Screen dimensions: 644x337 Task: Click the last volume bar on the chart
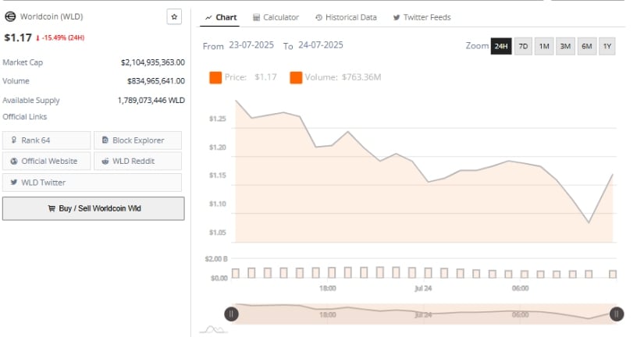click(x=613, y=274)
